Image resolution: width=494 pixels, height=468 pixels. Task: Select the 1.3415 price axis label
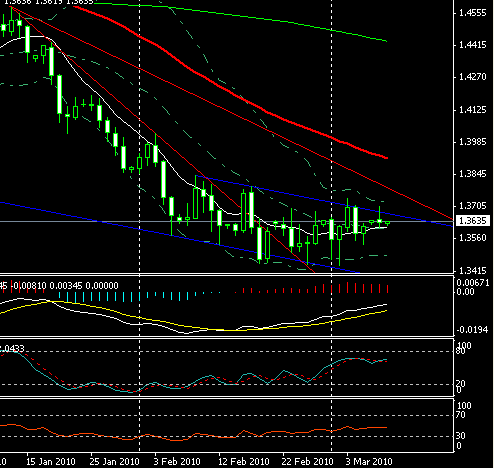[473, 270]
